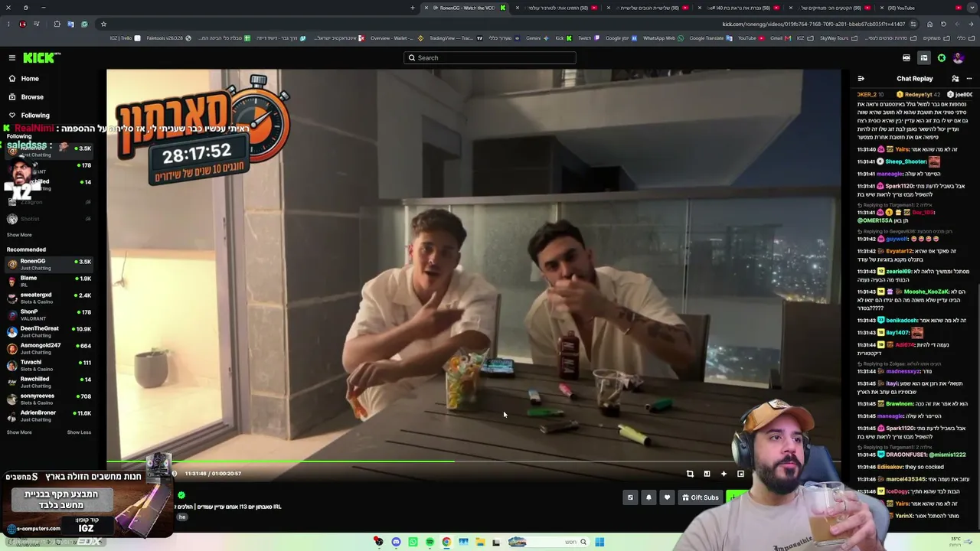Click the Kick search field
The height and width of the screenshot is (551, 980).
490,57
